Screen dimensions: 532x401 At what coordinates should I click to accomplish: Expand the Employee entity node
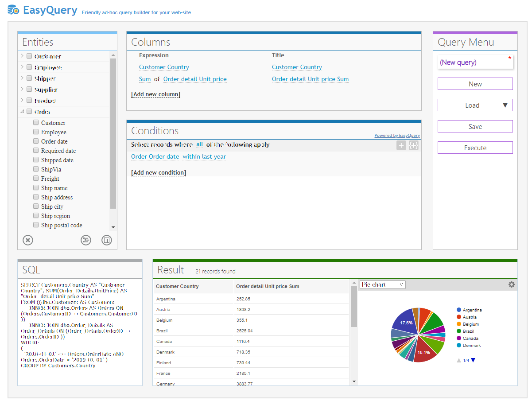(x=22, y=67)
